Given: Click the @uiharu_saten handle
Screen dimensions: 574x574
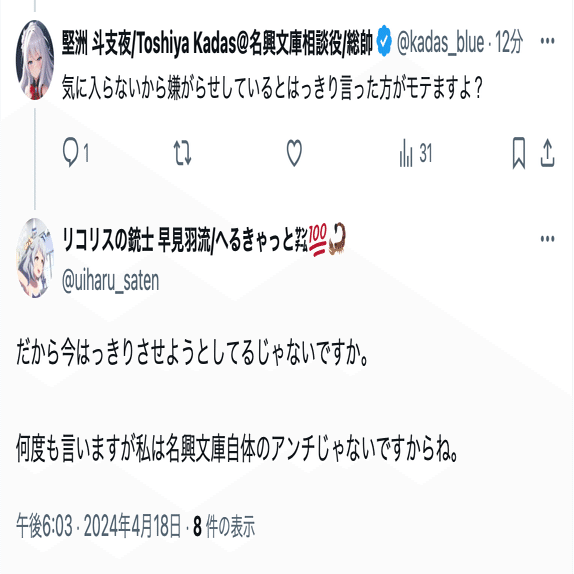Looking at the screenshot, I should (x=111, y=282).
